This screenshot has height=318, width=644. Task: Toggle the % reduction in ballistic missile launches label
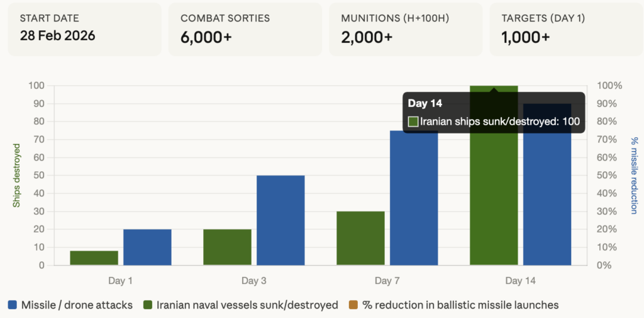click(x=460, y=305)
